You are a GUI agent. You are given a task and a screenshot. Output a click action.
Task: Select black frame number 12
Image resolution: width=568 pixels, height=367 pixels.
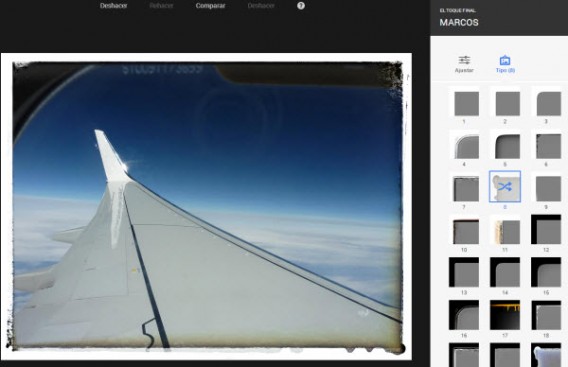pyautogui.click(x=546, y=229)
